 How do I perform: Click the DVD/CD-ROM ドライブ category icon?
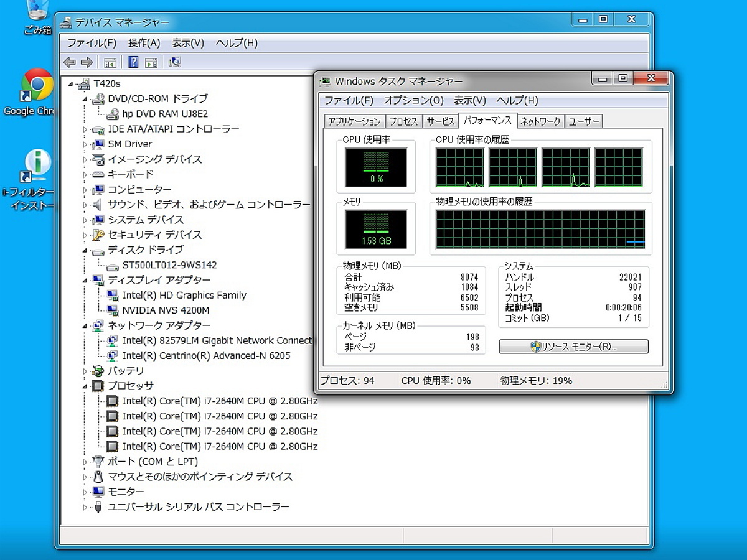(x=98, y=98)
